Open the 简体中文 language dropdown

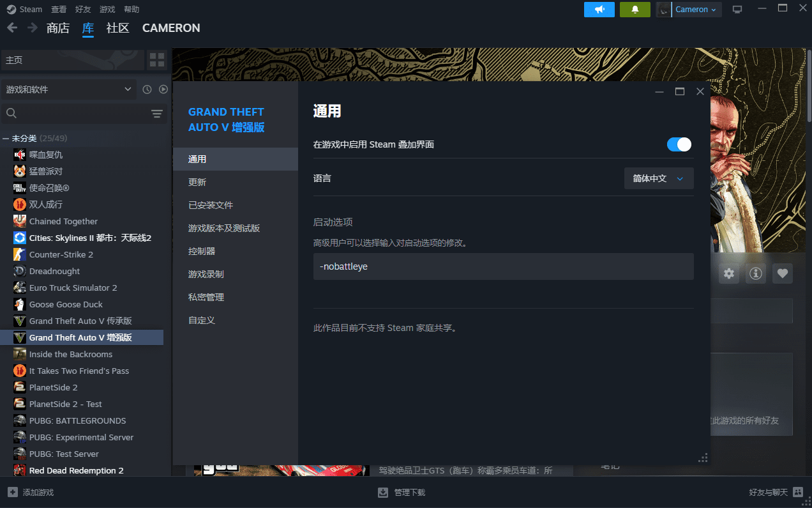point(659,178)
